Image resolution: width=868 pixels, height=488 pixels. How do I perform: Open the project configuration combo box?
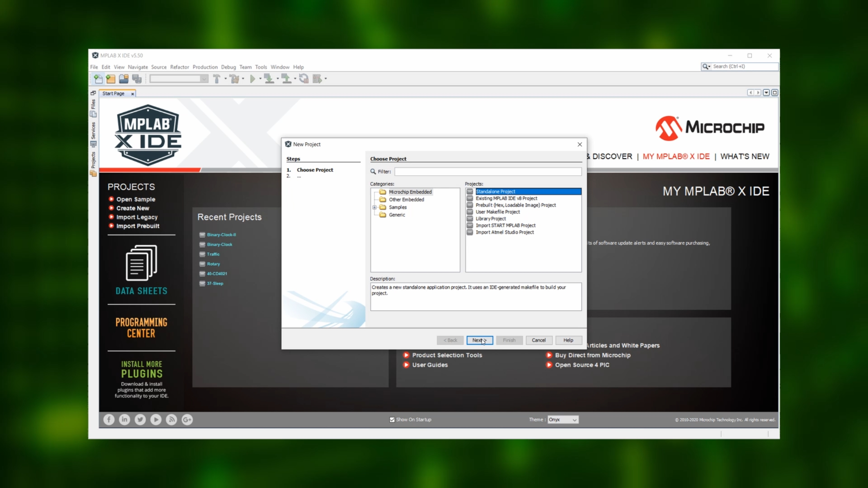click(179, 79)
